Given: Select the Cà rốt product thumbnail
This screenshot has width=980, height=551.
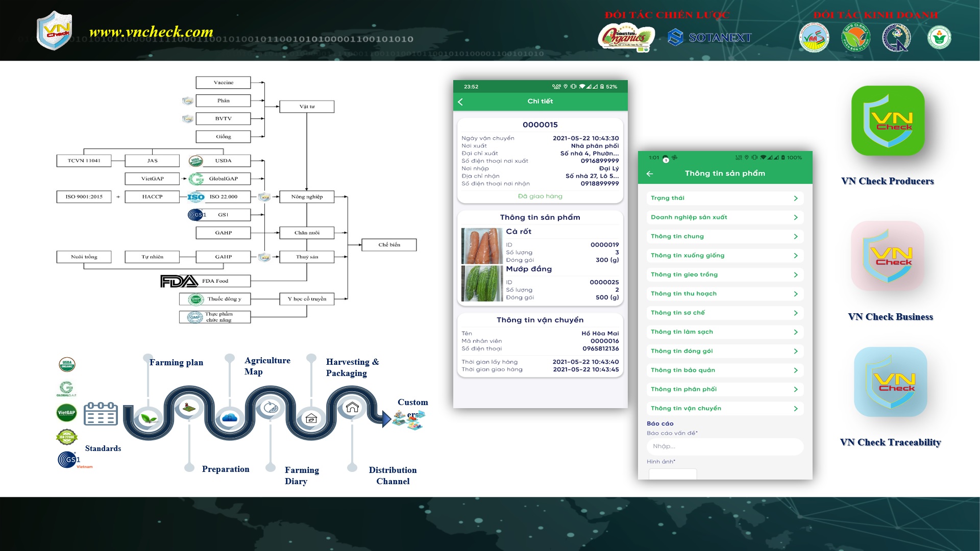Looking at the screenshot, I should point(482,246).
